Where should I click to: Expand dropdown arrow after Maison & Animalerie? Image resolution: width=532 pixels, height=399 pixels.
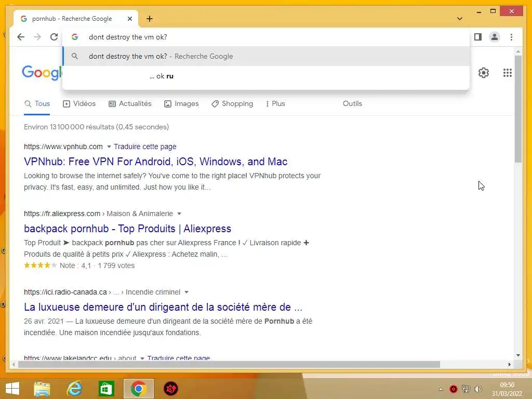tap(179, 214)
